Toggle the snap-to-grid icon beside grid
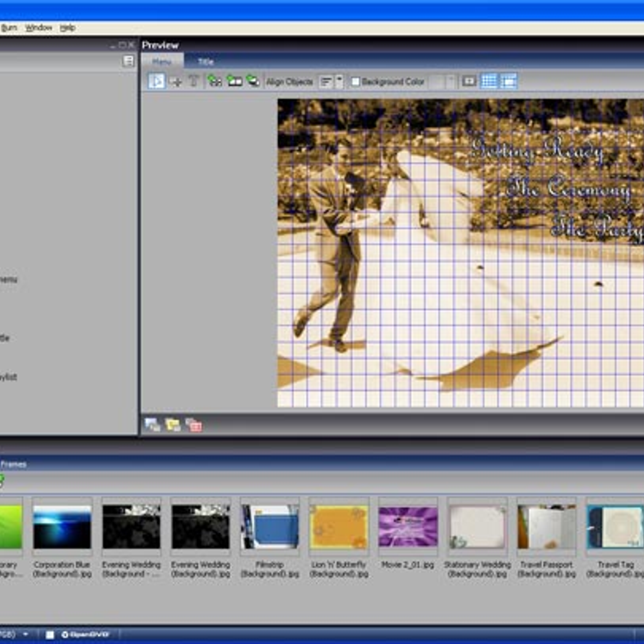 (509, 81)
